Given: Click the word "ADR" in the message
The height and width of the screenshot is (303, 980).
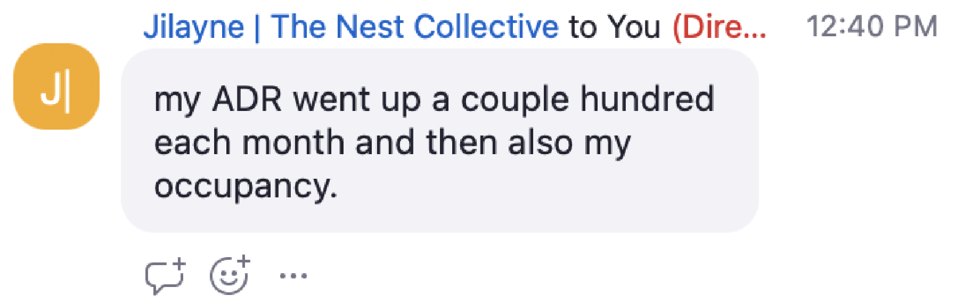Looking at the screenshot, I should [247, 99].
